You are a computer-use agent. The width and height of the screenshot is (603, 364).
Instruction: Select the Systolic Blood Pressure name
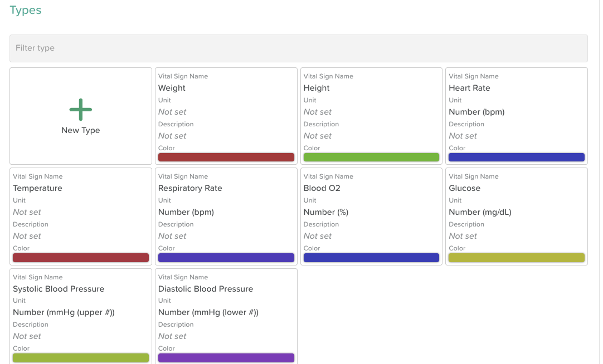pyautogui.click(x=59, y=289)
